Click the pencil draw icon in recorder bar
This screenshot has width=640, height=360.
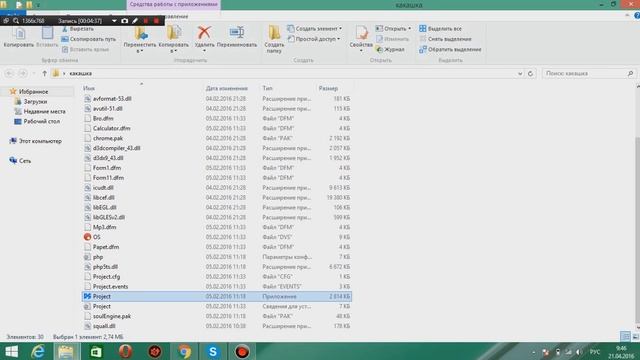pyautogui.click(x=135, y=21)
